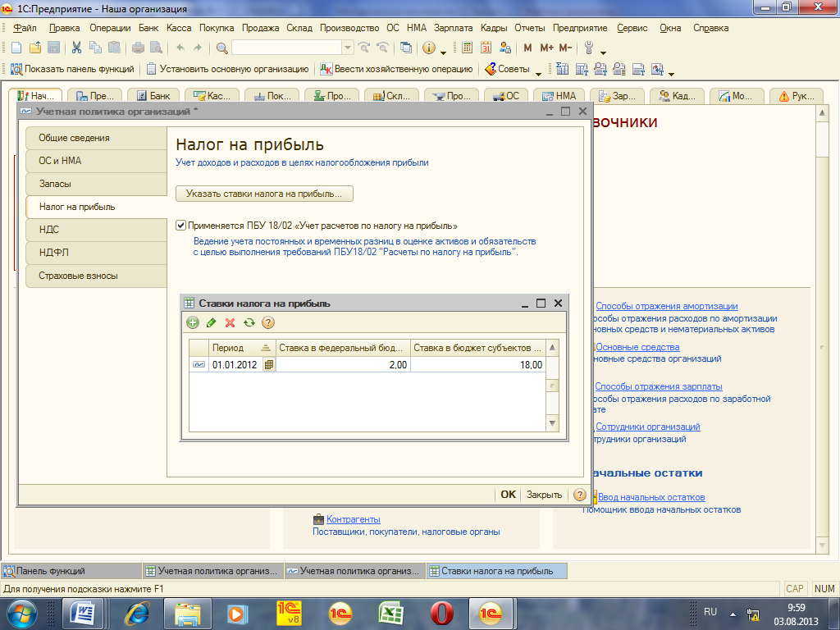Click Указать ставки налога на прибыль button
The width and height of the screenshot is (840, 630).
click(264, 194)
